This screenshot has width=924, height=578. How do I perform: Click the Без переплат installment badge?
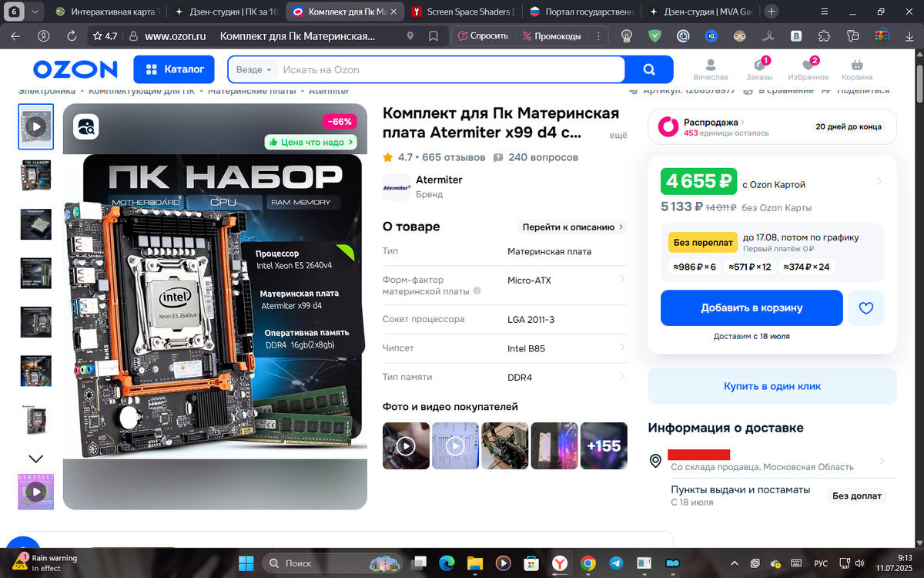tap(703, 242)
